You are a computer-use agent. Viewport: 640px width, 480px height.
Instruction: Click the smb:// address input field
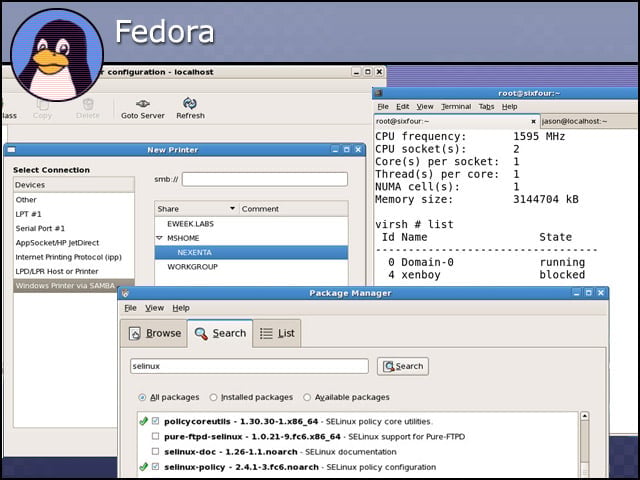click(x=264, y=179)
